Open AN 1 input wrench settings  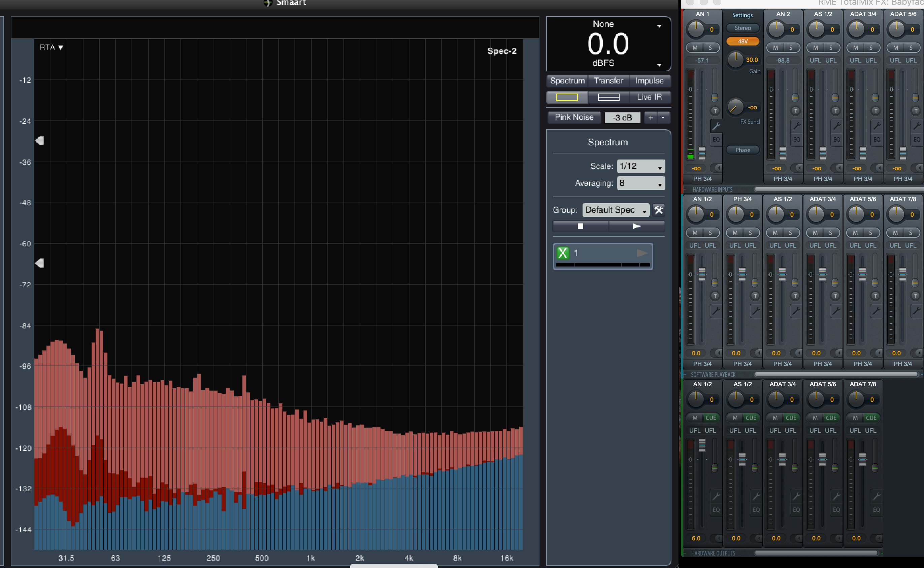[x=716, y=126]
